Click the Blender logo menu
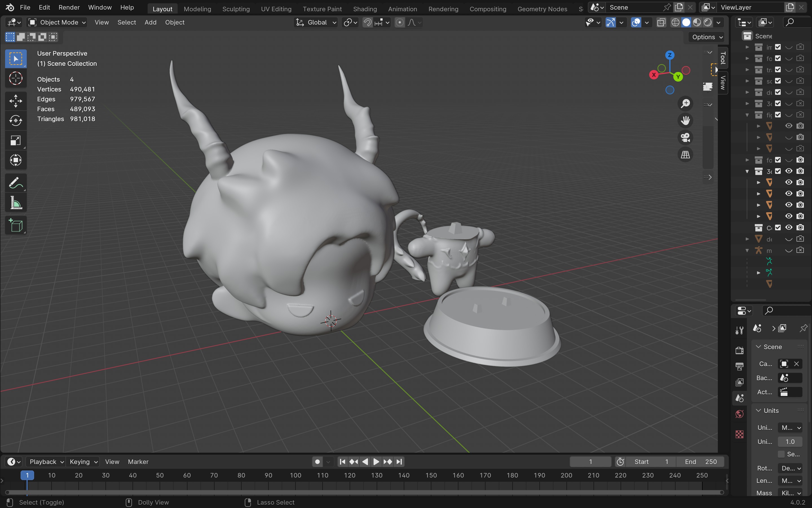Viewport: 812px width, 508px height. pos(10,7)
